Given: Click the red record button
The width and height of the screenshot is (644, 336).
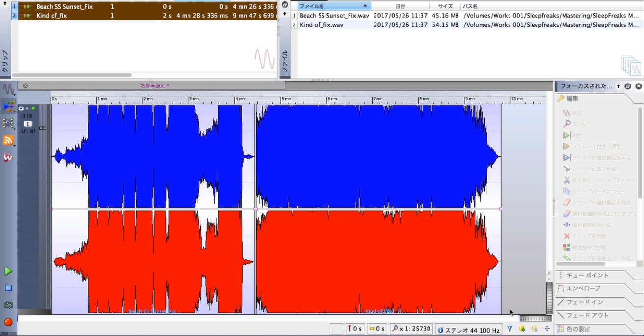Looking at the screenshot, I should point(8,322).
